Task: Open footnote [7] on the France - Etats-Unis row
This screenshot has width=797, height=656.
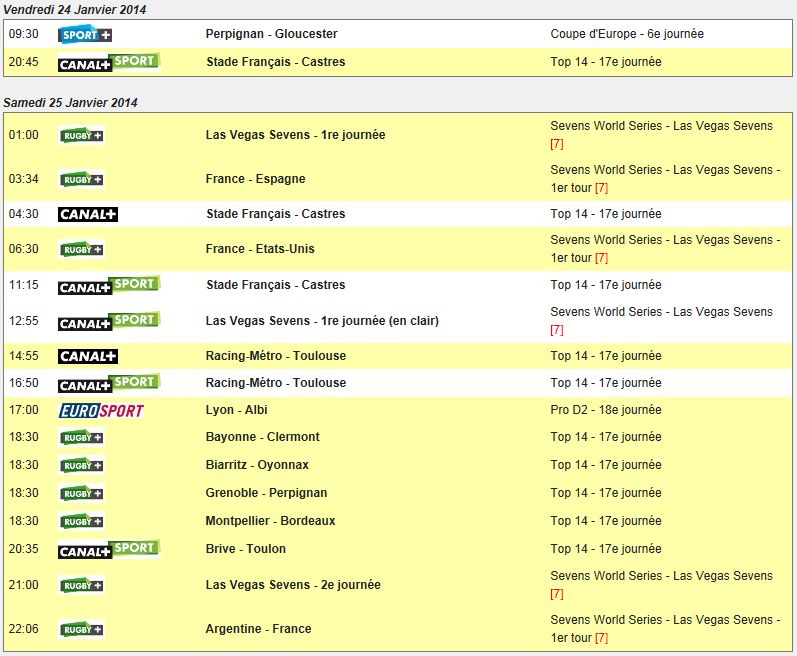Action: coord(601,258)
